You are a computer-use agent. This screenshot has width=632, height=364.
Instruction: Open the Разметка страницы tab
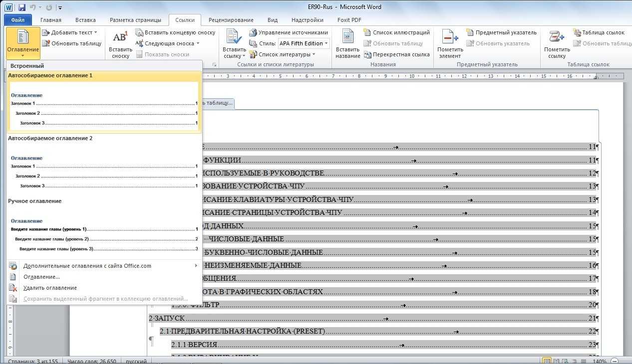pyautogui.click(x=135, y=20)
